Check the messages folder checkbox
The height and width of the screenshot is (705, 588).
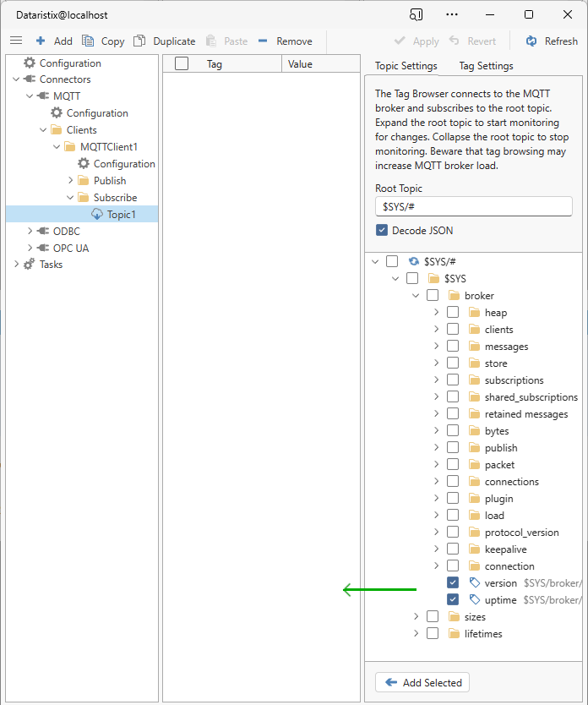(453, 347)
